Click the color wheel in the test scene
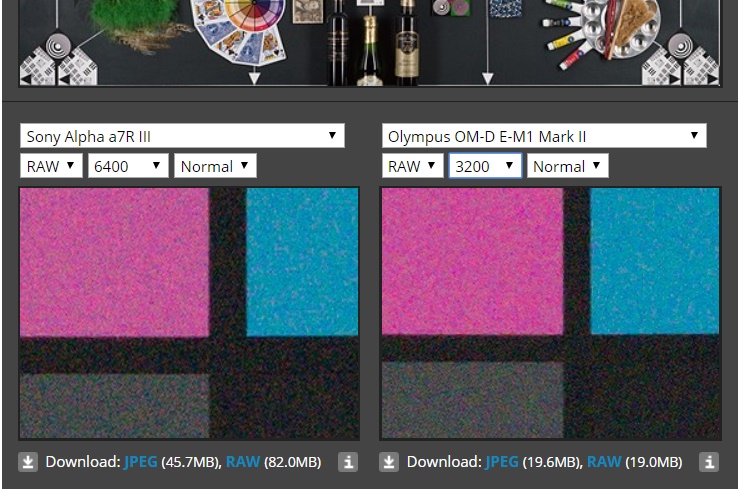Screen dimensions: 738x489 click(256, 20)
